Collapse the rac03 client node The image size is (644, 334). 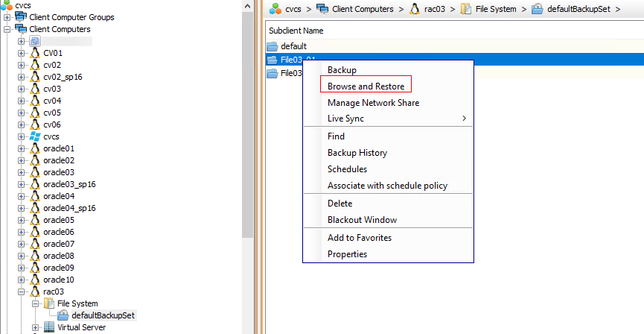(x=22, y=292)
